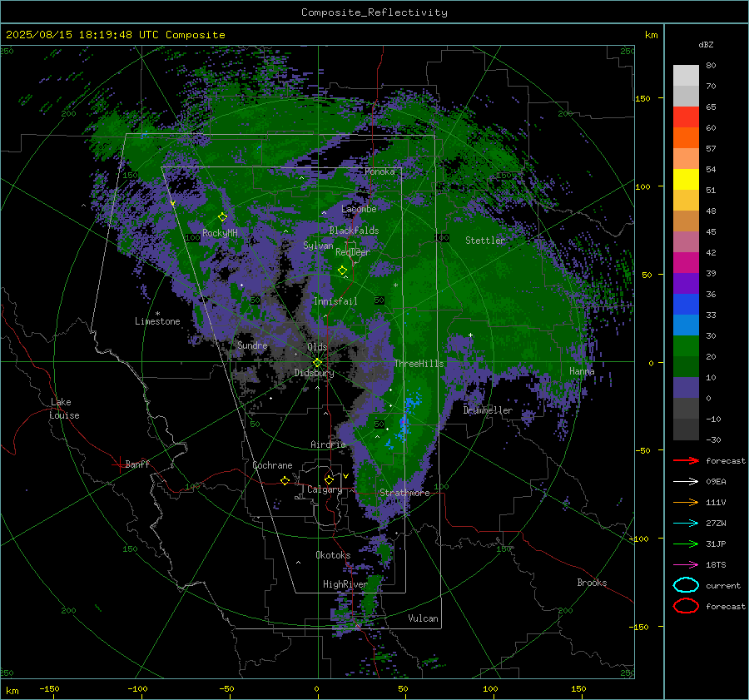The height and width of the screenshot is (700, 749).
Task: Click the yellow diamond marker above Calgary
Action: pos(329,479)
